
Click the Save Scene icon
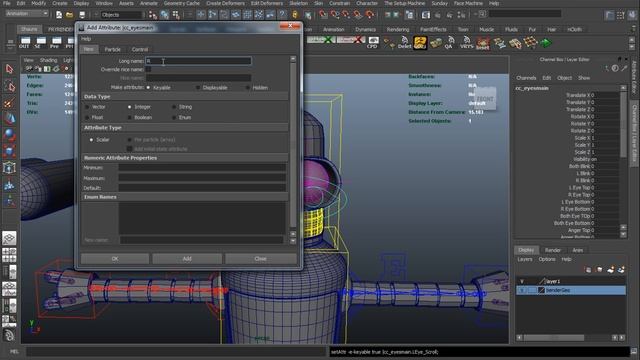(x=82, y=15)
